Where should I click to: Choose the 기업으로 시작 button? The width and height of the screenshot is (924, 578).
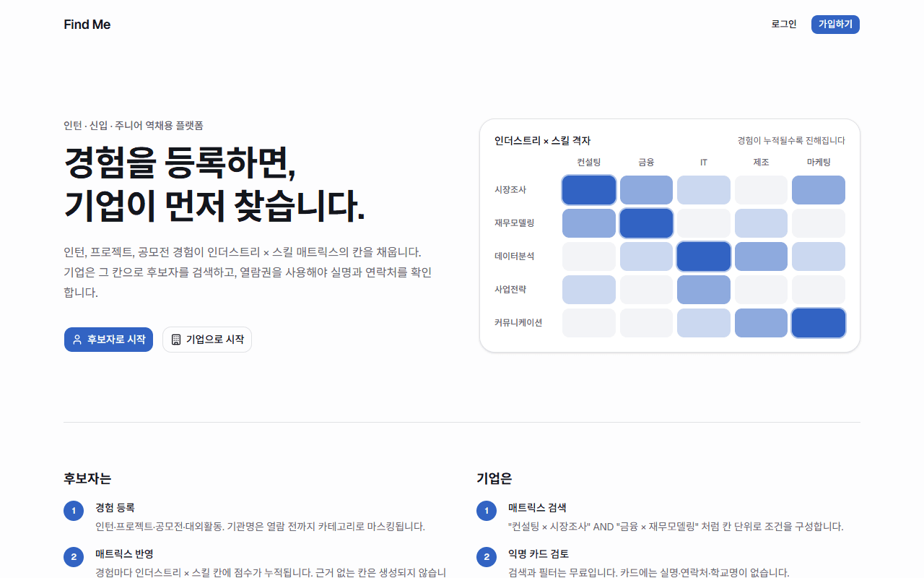(207, 340)
